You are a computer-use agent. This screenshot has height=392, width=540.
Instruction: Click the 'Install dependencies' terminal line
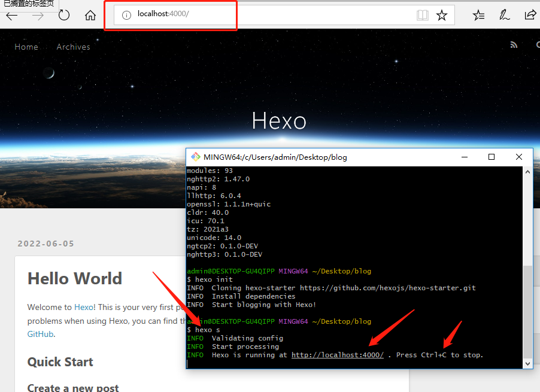coord(241,296)
